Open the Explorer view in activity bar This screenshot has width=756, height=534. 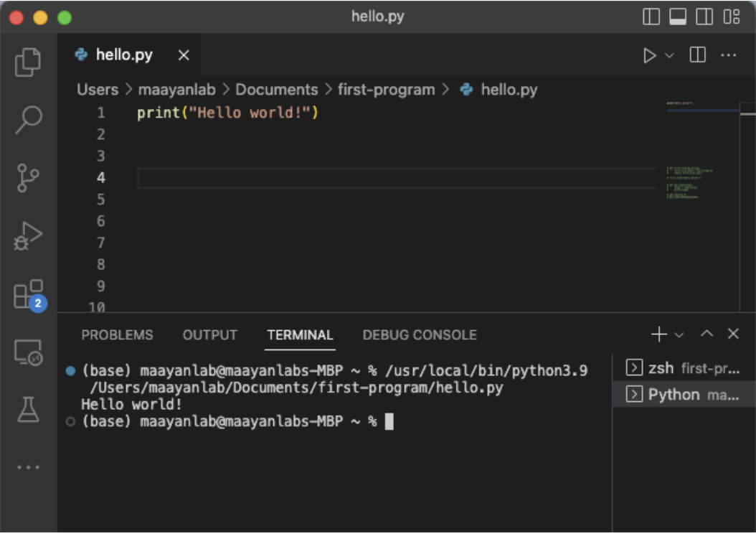click(28, 62)
